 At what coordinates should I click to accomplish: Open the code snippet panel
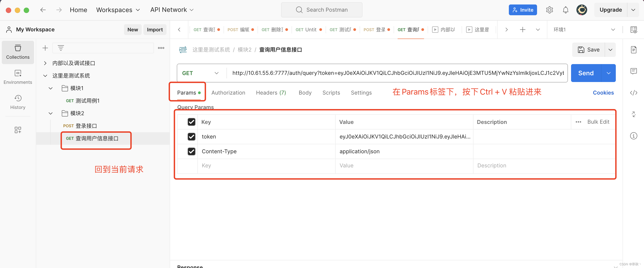(634, 93)
